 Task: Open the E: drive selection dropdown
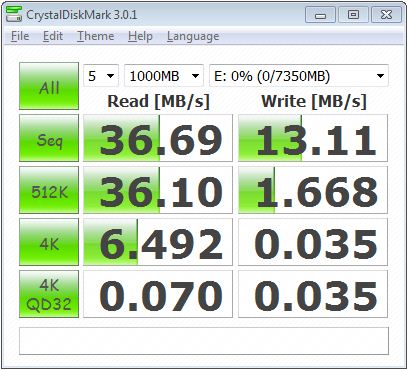pos(299,76)
